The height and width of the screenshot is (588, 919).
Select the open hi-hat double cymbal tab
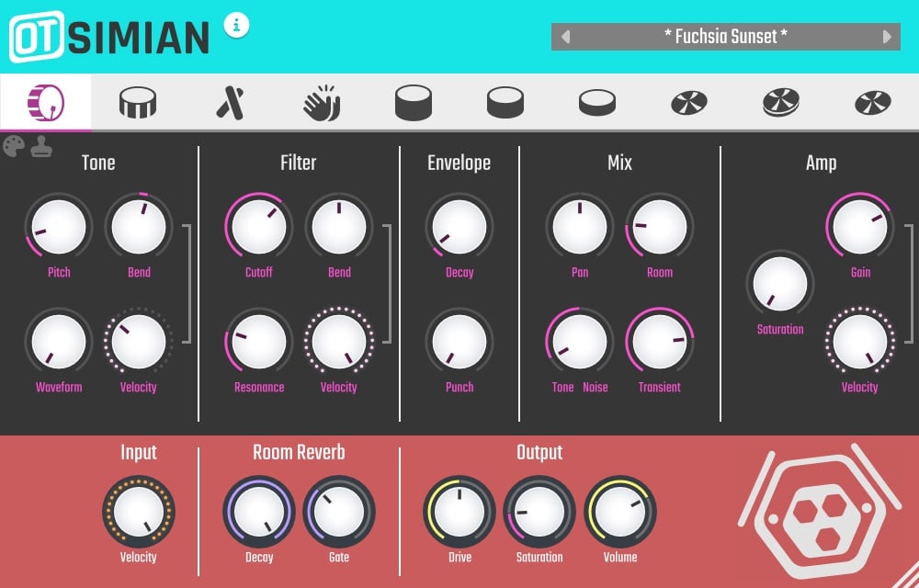click(780, 103)
